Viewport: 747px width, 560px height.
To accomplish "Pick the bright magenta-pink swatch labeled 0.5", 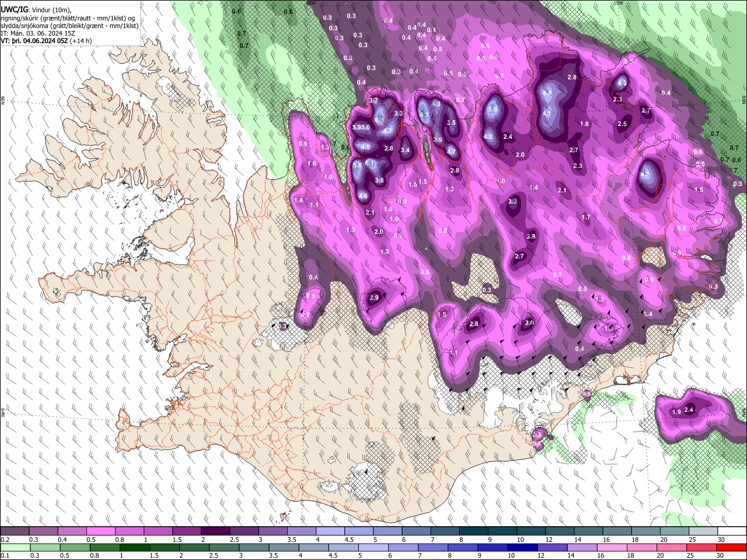I will click(x=100, y=531).
